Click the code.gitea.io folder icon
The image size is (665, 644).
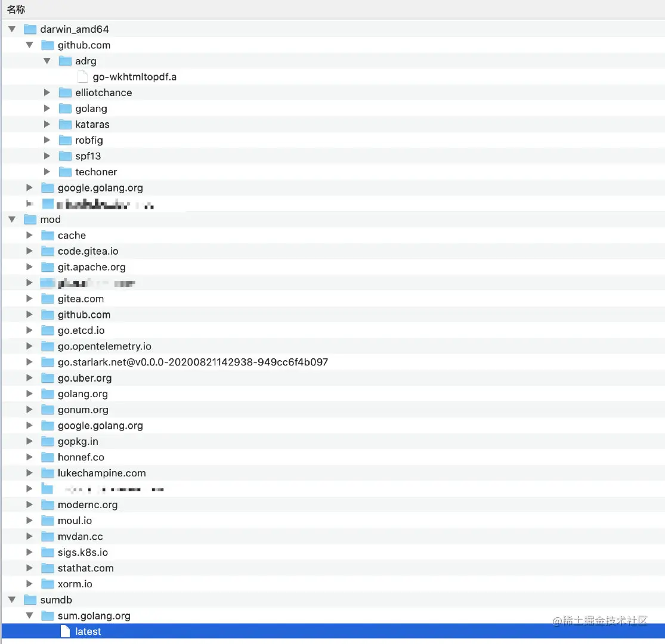pos(48,251)
